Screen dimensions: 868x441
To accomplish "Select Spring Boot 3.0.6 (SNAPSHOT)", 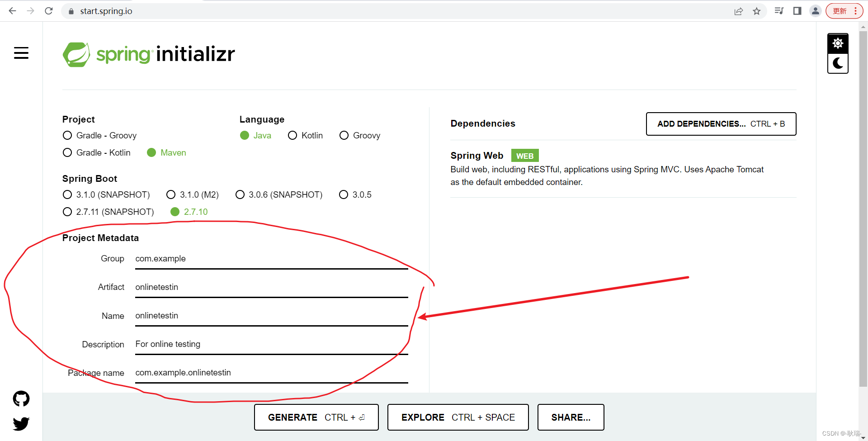I will point(279,194).
